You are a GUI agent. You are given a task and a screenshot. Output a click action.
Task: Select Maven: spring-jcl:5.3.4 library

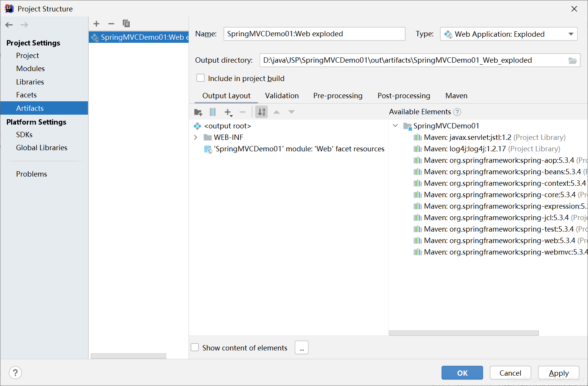coord(500,217)
